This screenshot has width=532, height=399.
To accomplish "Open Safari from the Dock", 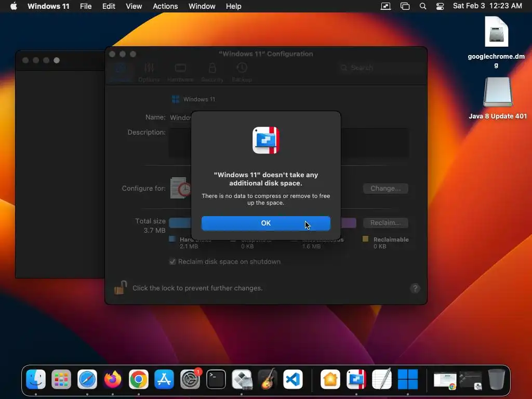I will (87, 379).
